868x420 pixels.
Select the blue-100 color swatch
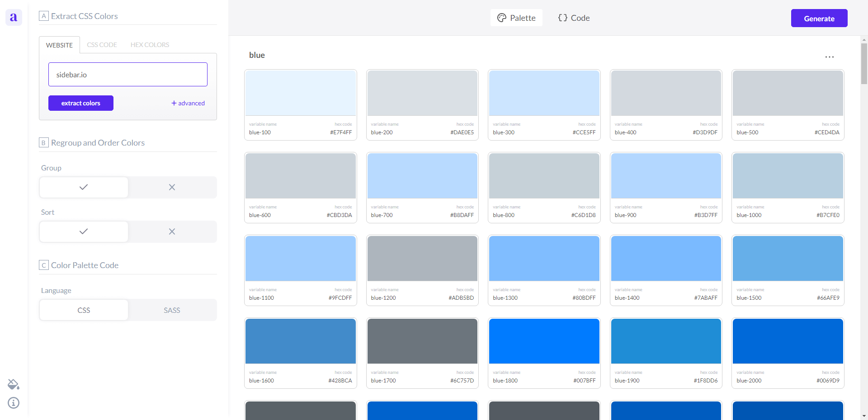(301, 93)
